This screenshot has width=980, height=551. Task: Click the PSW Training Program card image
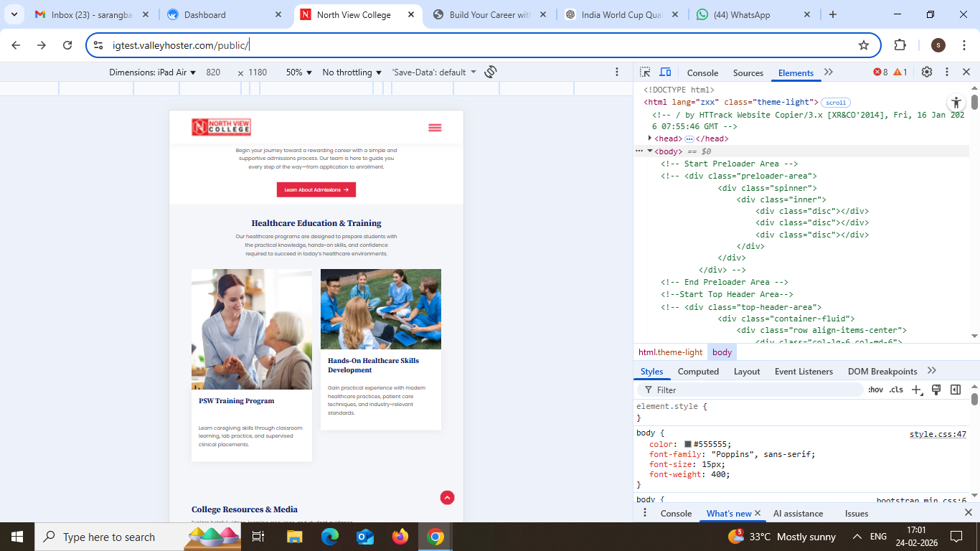(x=252, y=329)
